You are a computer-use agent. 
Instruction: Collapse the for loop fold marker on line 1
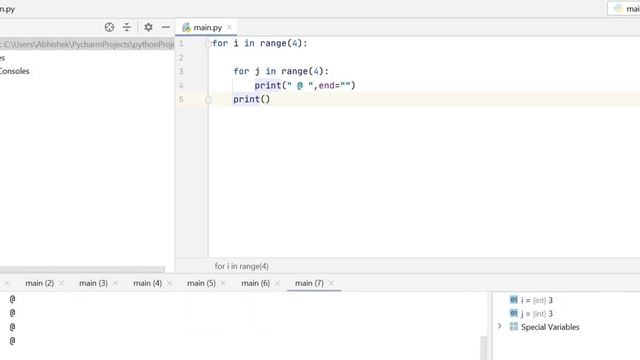[x=209, y=43]
